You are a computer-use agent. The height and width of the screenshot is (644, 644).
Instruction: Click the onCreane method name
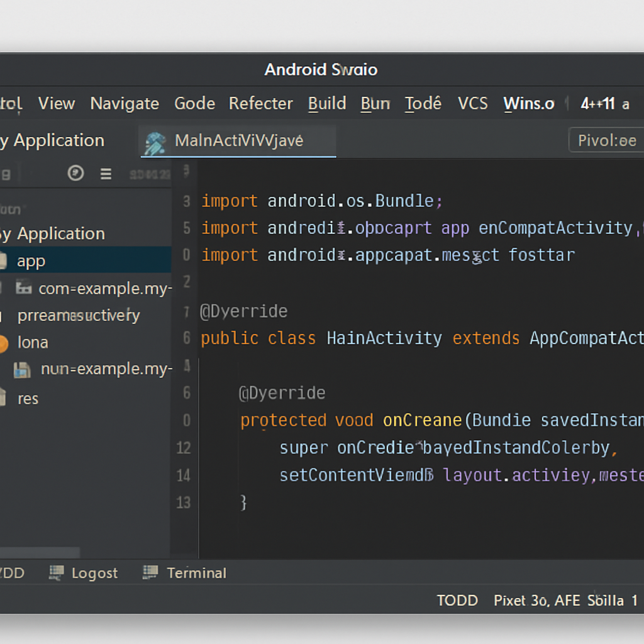click(422, 420)
